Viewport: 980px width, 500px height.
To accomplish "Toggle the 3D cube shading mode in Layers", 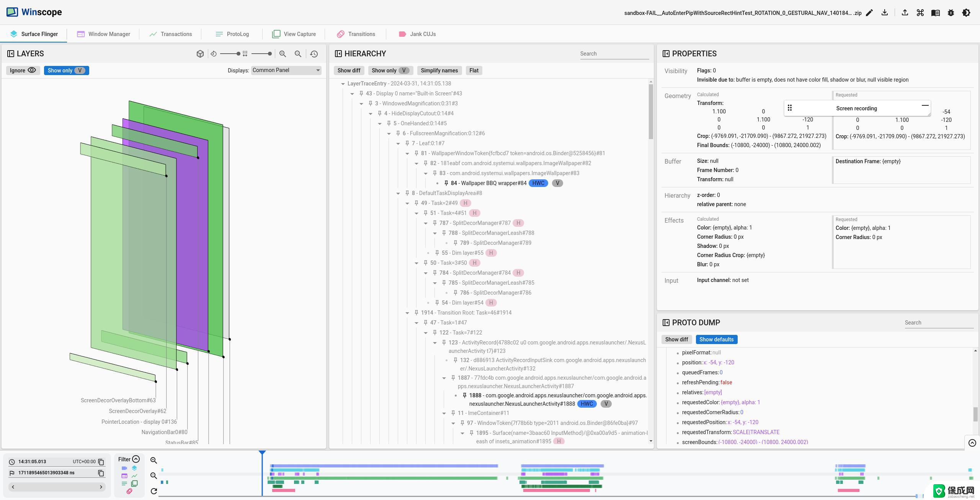I will click(x=200, y=54).
